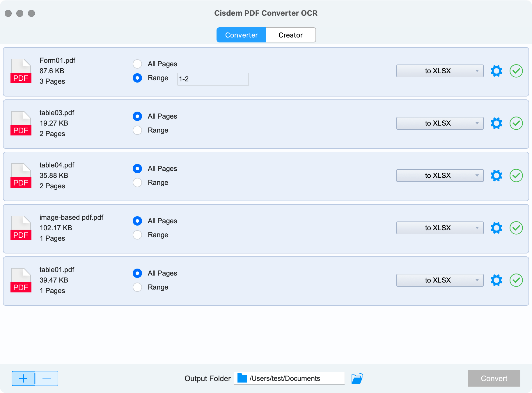Click PDF file icon of table01.pdf
The width and height of the screenshot is (532, 393).
pos(21,280)
